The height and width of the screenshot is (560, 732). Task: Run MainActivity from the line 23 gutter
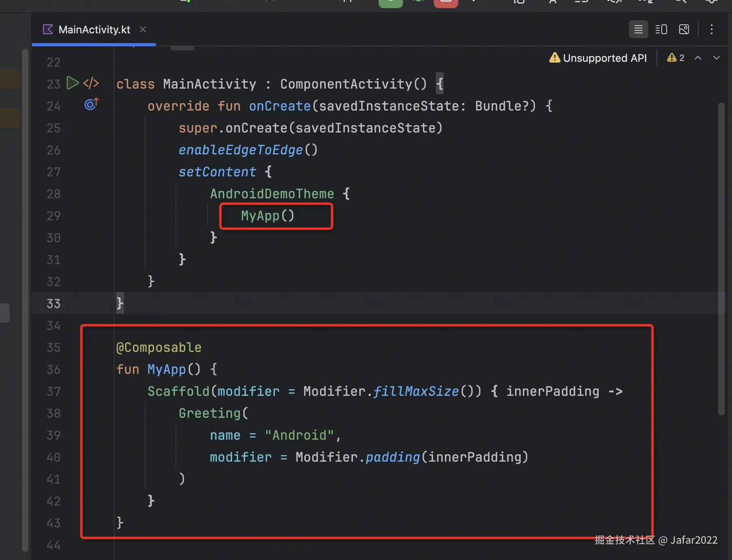(x=73, y=83)
